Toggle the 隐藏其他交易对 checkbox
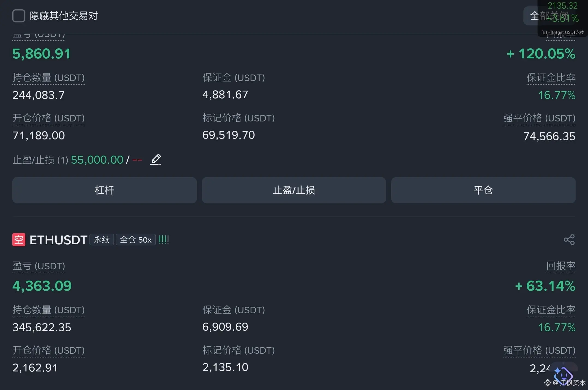The image size is (588, 390). [19, 16]
